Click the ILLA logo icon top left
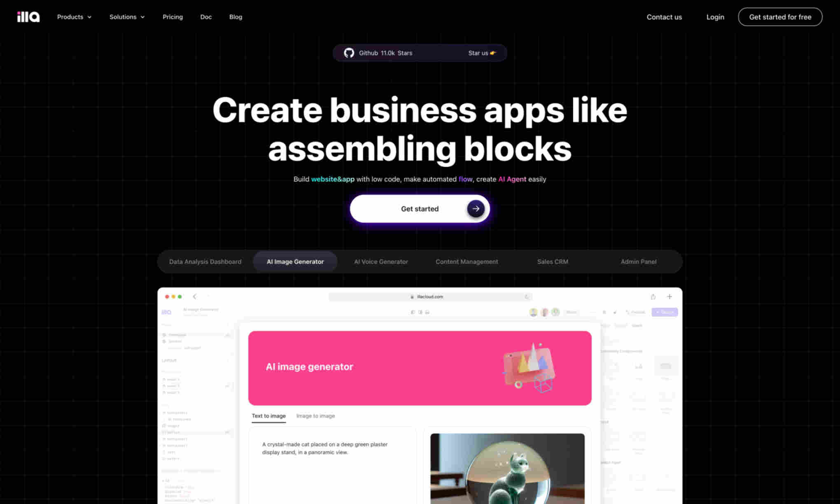840x504 pixels. tap(28, 17)
